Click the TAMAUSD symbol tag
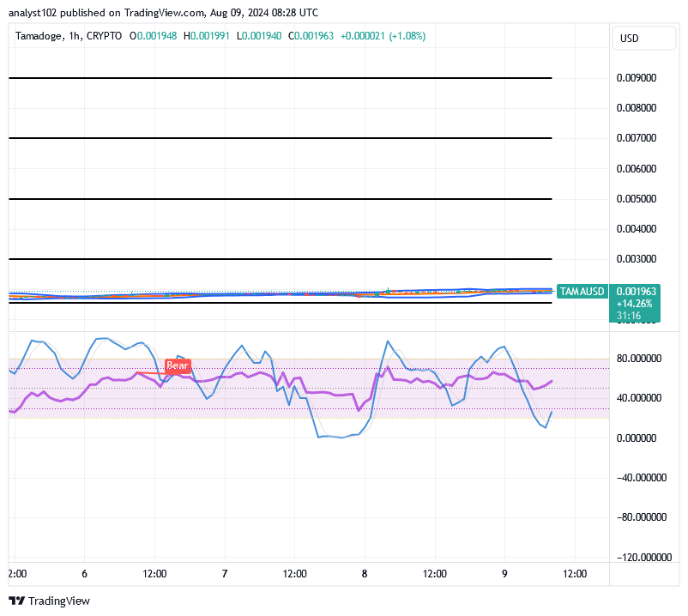This screenshot has width=688, height=616. pyautogui.click(x=583, y=292)
